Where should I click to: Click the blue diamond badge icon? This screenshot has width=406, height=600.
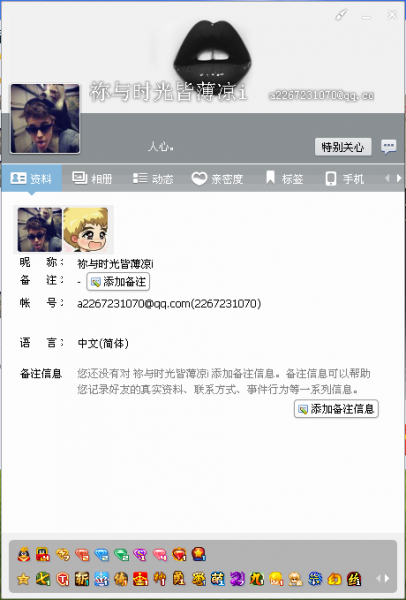point(101,554)
